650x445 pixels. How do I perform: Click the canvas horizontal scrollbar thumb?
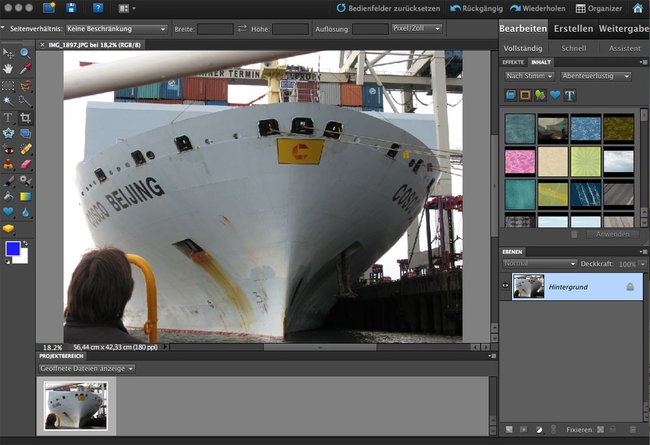(x=320, y=347)
